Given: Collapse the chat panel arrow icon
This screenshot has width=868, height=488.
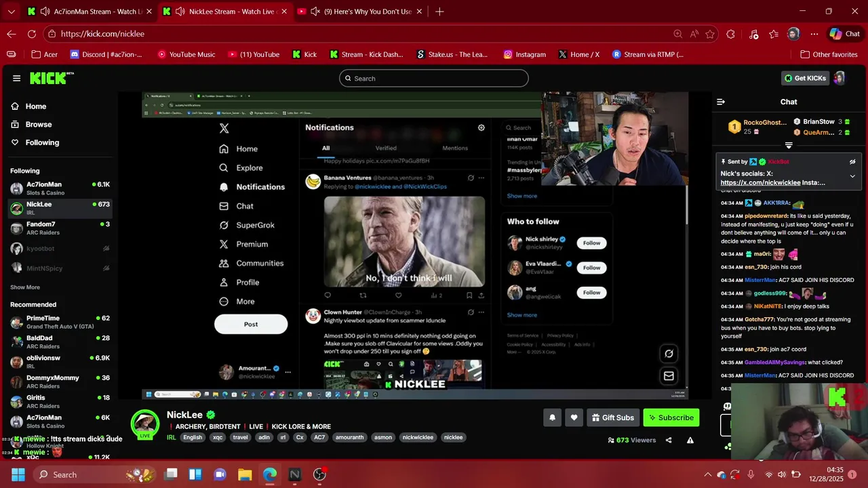Looking at the screenshot, I should tap(721, 102).
